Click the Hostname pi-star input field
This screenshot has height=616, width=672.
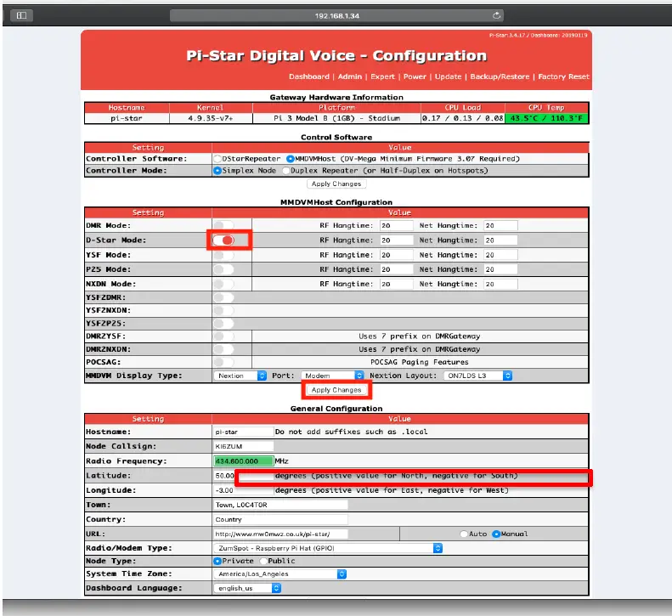[244, 432]
